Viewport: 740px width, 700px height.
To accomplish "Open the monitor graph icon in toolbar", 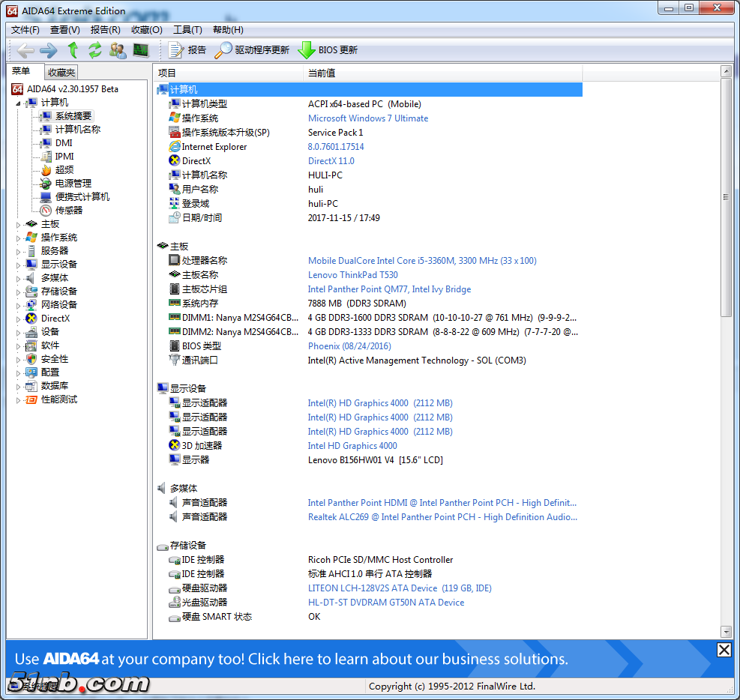I will pyautogui.click(x=140, y=50).
